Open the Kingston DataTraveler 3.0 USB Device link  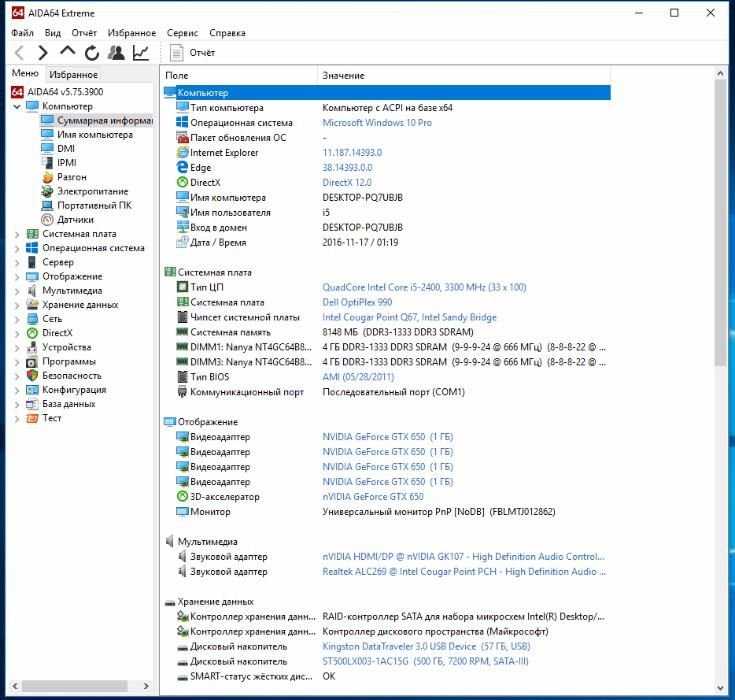pos(426,647)
